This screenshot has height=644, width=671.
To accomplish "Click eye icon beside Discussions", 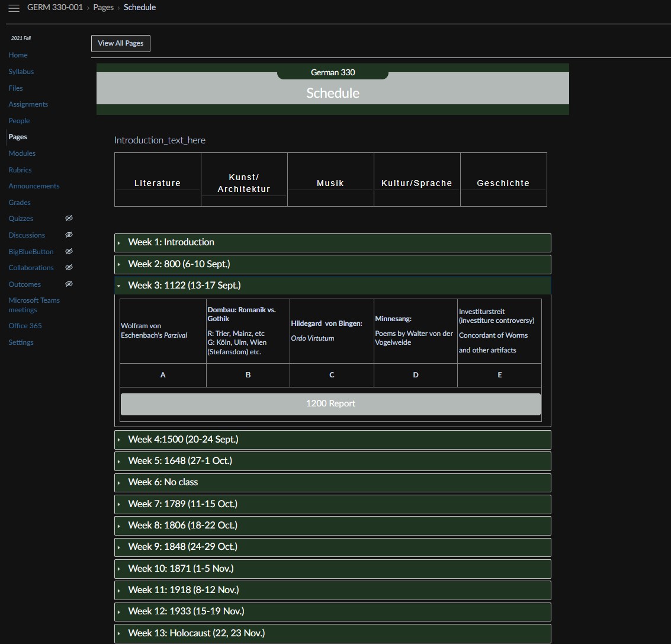I will [69, 235].
